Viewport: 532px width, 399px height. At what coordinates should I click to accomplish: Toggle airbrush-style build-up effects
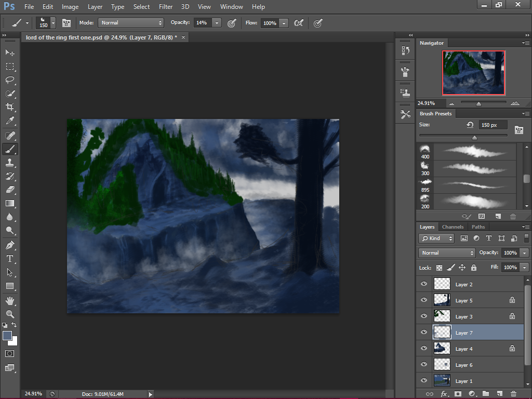[299, 23]
